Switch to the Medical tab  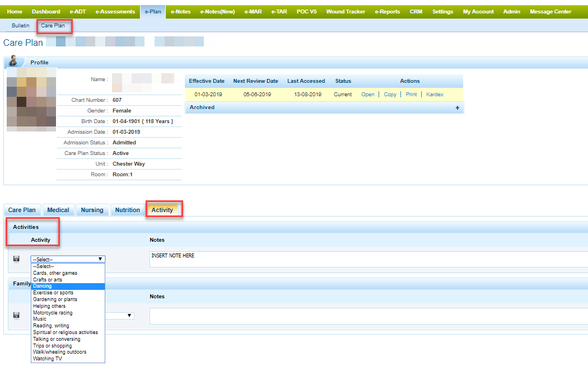click(x=58, y=210)
